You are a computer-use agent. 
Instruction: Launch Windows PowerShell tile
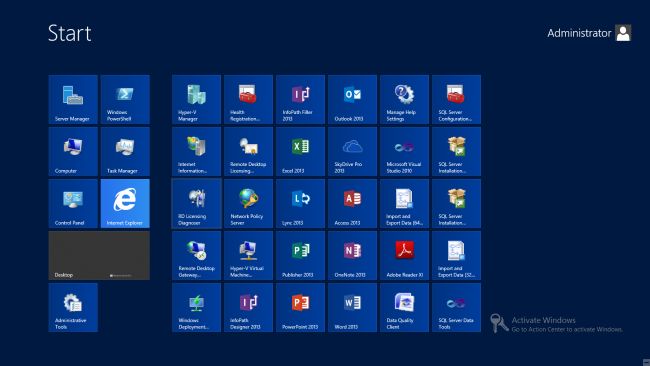(x=125, y=99)
